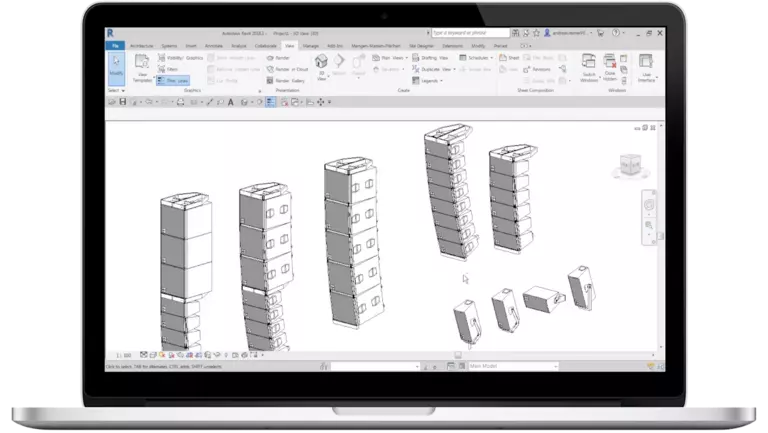Switch to the Insert ribbon tab
This screenshot has width=768, height=433.
(191, 46)
